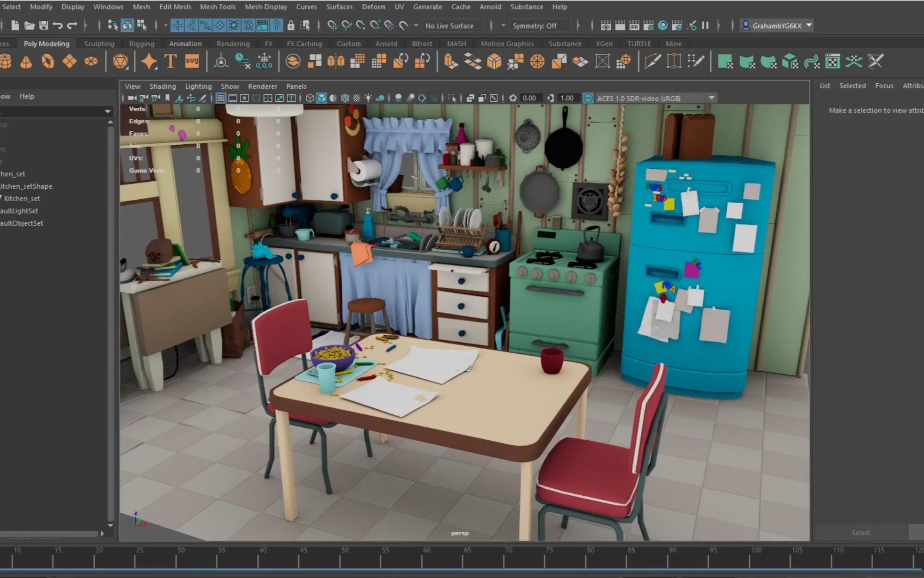Select the Platonic solid shelf icon
Screen dimensions: 924x578
coord(120,61)
